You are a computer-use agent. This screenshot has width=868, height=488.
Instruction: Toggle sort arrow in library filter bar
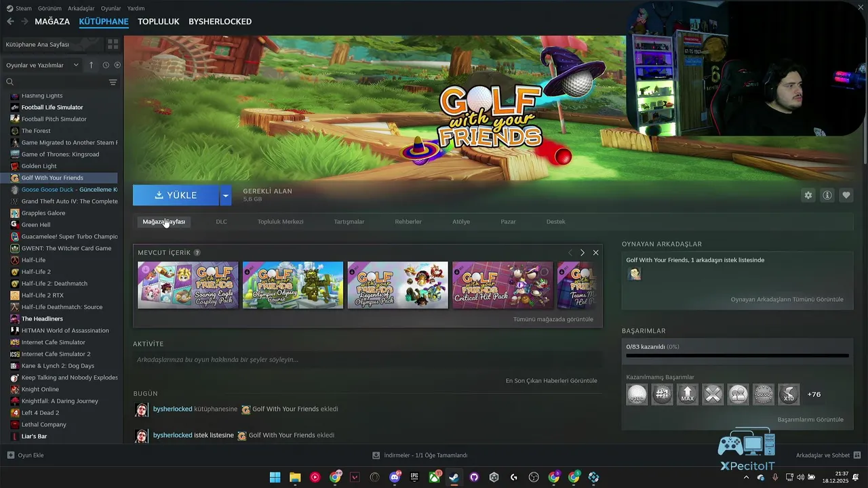coord(92,65)
